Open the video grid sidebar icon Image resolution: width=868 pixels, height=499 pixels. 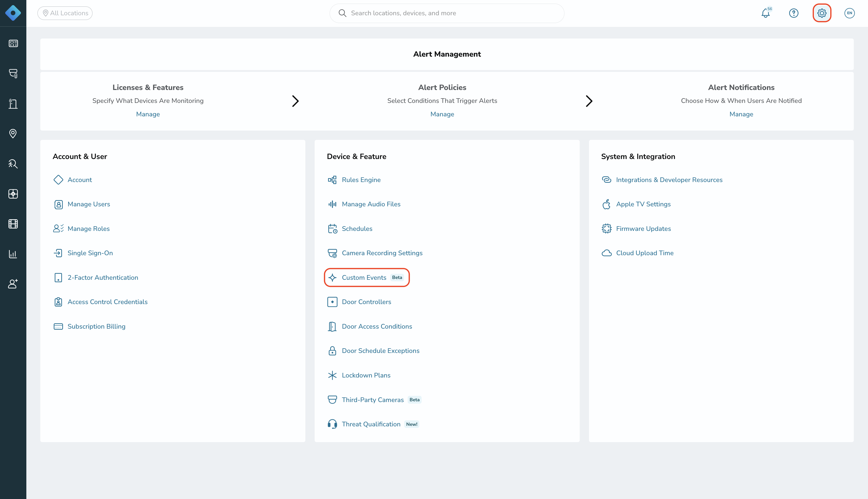tap(13, 224)
